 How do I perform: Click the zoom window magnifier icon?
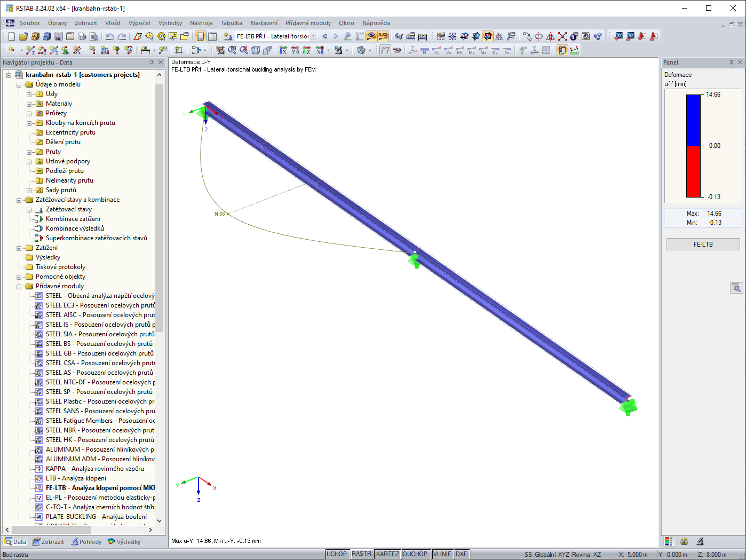[232, 50]
